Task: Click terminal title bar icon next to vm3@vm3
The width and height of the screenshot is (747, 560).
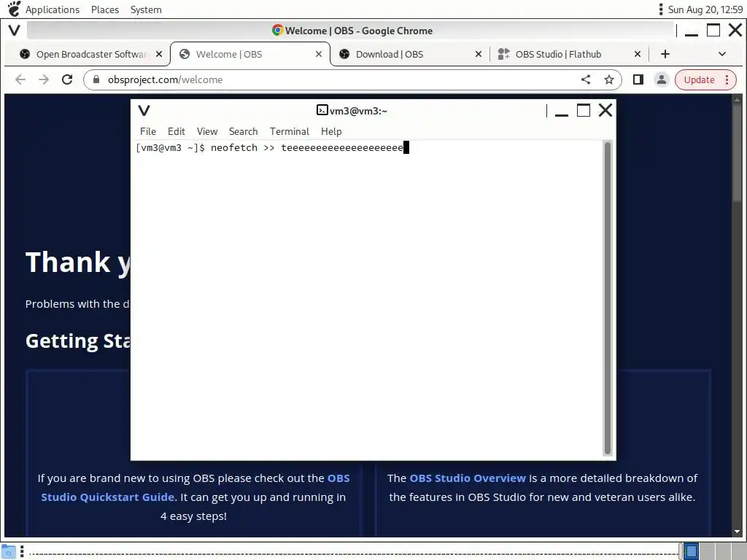Action: (x=322, y=111)
